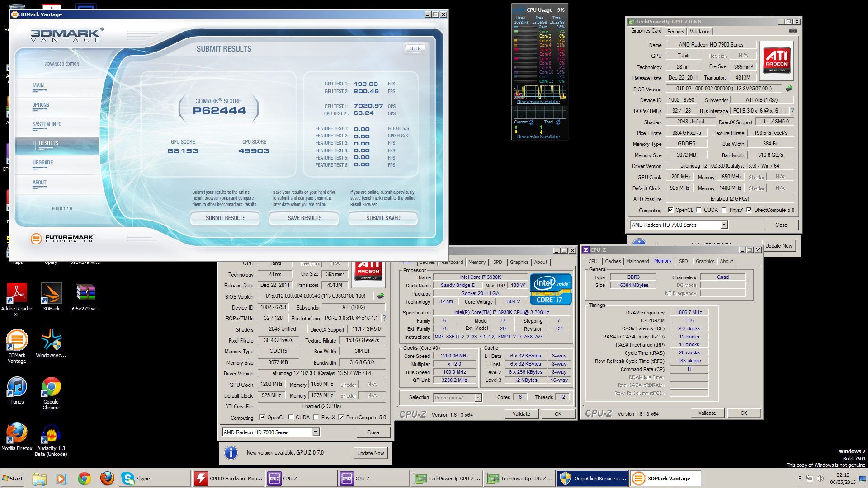
Task: Open 3DMark Vantage desktop shortcut
Action: (x=17, y=347)
